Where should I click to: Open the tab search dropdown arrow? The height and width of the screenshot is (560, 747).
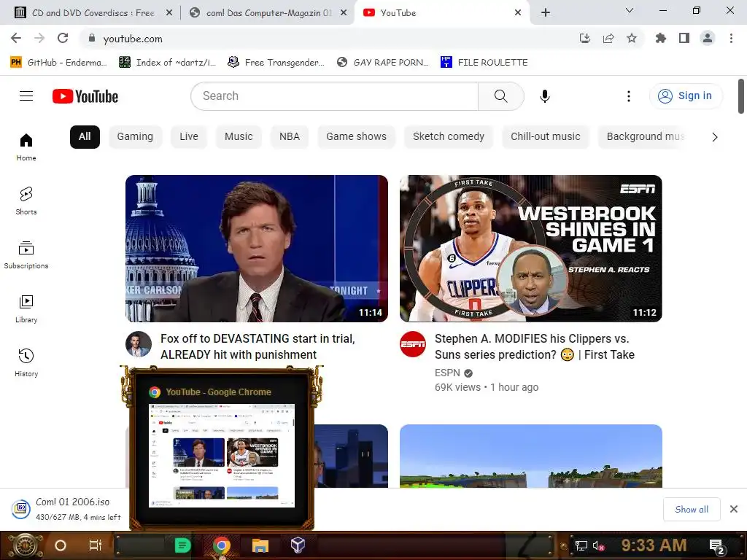coord(630,10)
